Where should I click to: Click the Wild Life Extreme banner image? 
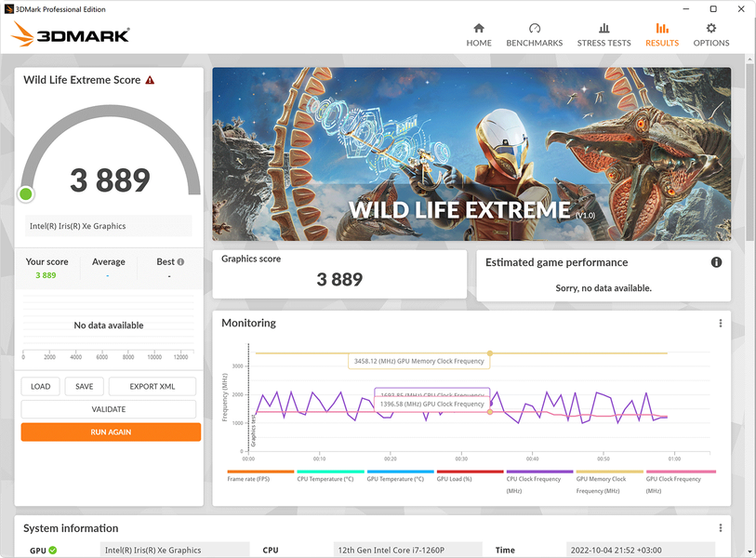pyautogui.click(x=471, y=153)
